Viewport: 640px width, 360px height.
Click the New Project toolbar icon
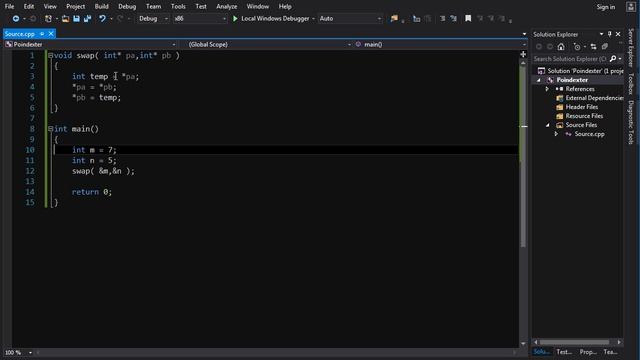click(x=48, y=19)
